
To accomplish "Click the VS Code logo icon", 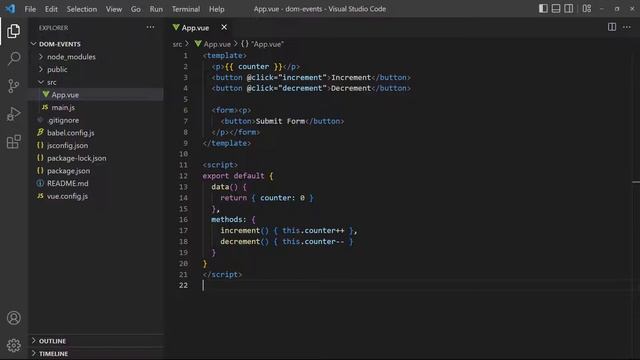I will [10, 9].
